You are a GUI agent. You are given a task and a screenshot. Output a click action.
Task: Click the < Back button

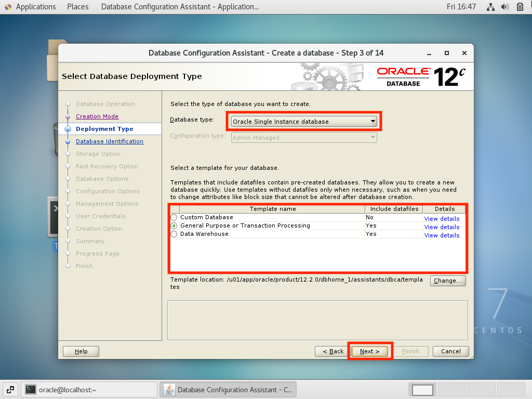click(x=333, y=351)
